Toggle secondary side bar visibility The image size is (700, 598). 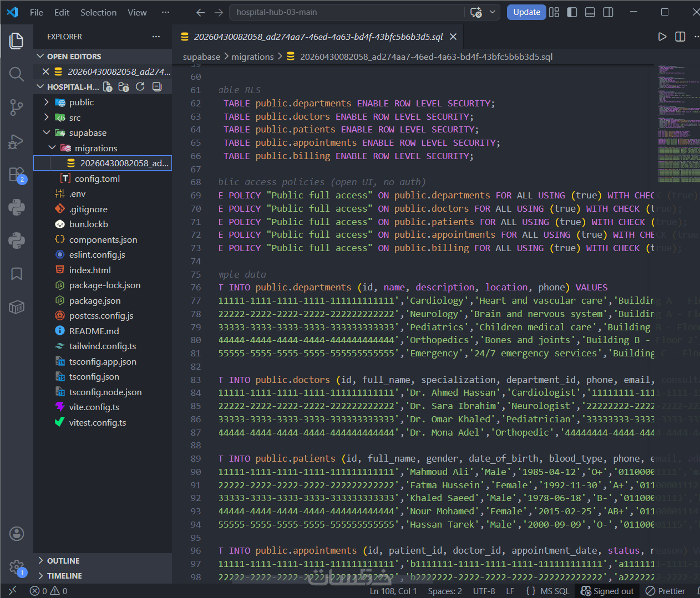608,12
